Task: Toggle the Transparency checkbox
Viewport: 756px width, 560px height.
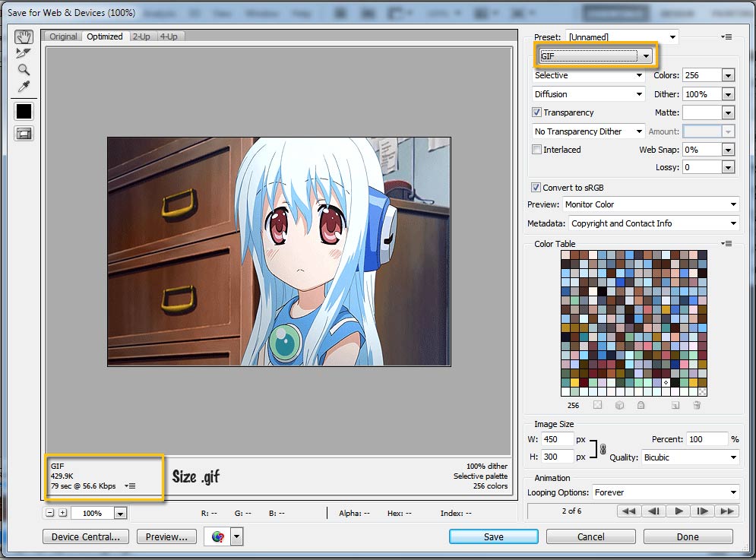Action: point(536,112)
